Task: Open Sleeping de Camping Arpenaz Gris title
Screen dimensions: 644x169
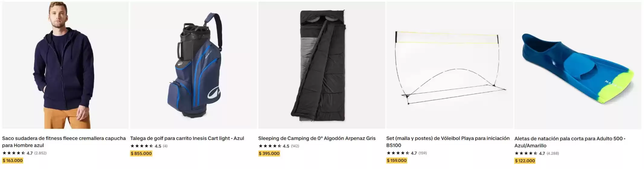Action: point(317,138)
